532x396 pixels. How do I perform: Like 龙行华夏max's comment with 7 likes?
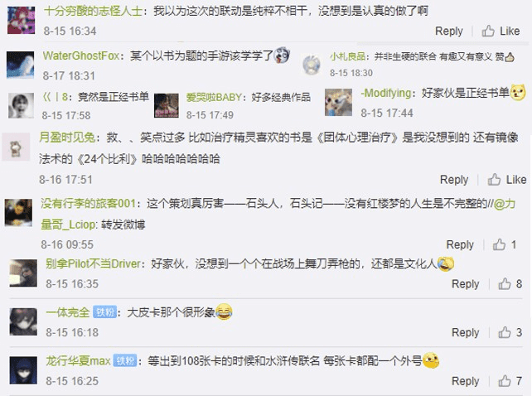click(x=510, y=381)
